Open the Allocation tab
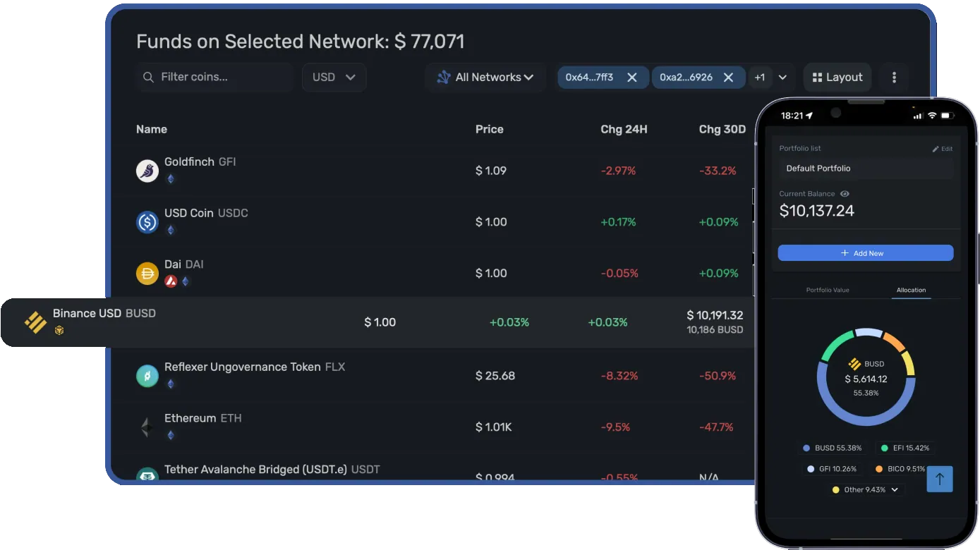 click(x=911, y=290)
